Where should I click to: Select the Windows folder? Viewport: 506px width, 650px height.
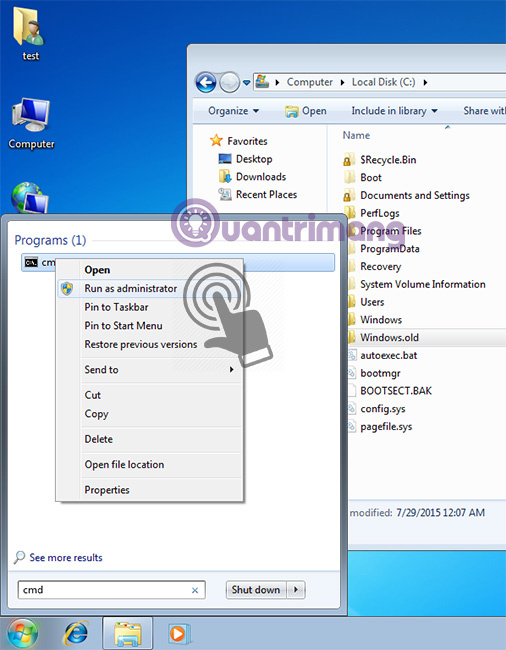(373, 320)
